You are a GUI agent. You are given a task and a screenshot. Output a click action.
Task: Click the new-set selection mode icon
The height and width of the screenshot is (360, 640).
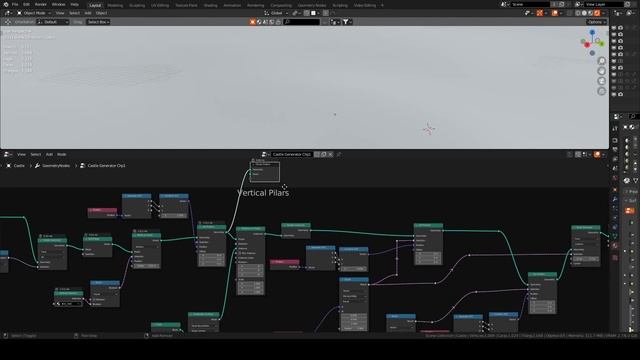click(x=253, y=22)
